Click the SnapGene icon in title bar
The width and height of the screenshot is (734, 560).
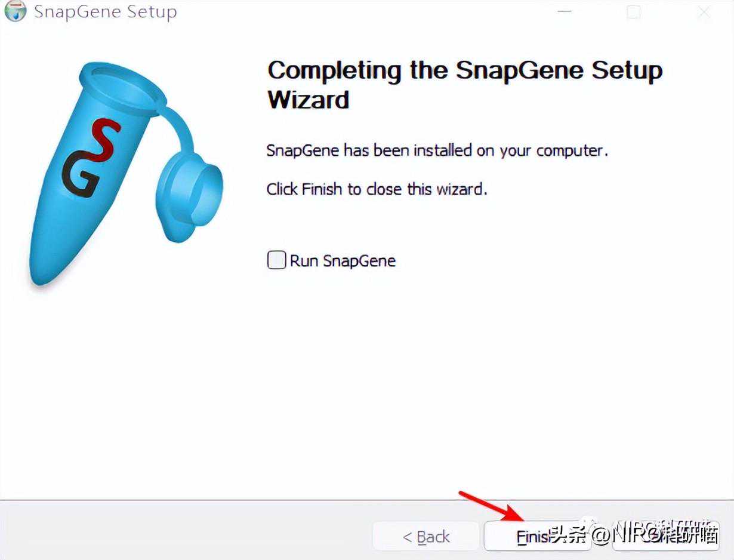tap(14, 11)
